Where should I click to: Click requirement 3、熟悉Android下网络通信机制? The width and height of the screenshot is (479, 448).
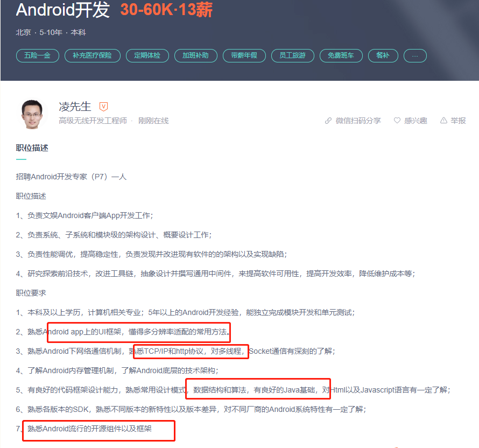[175, 351]
